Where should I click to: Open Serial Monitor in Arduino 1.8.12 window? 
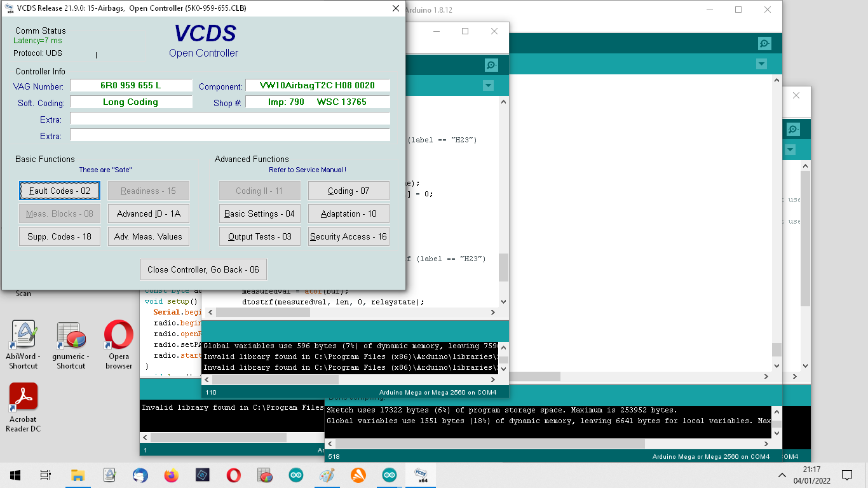point(764,43)
